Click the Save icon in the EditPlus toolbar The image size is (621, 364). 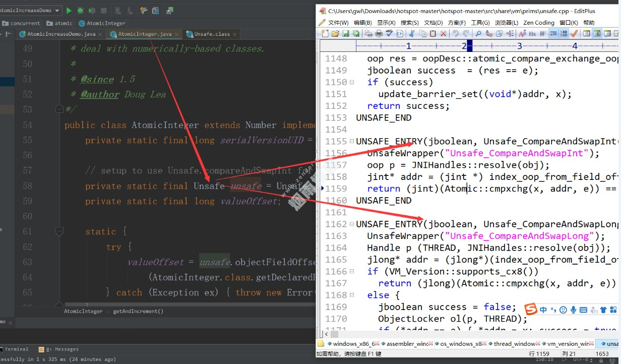[346, 34]
